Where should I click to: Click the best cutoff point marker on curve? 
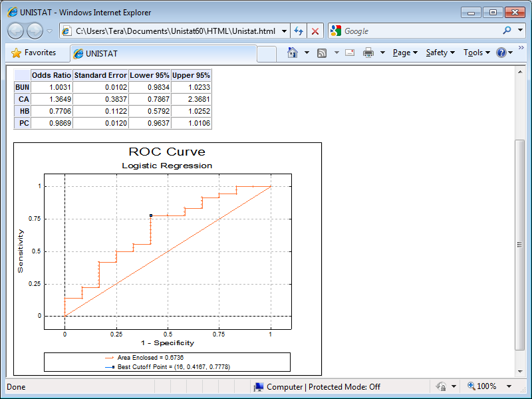151,215
